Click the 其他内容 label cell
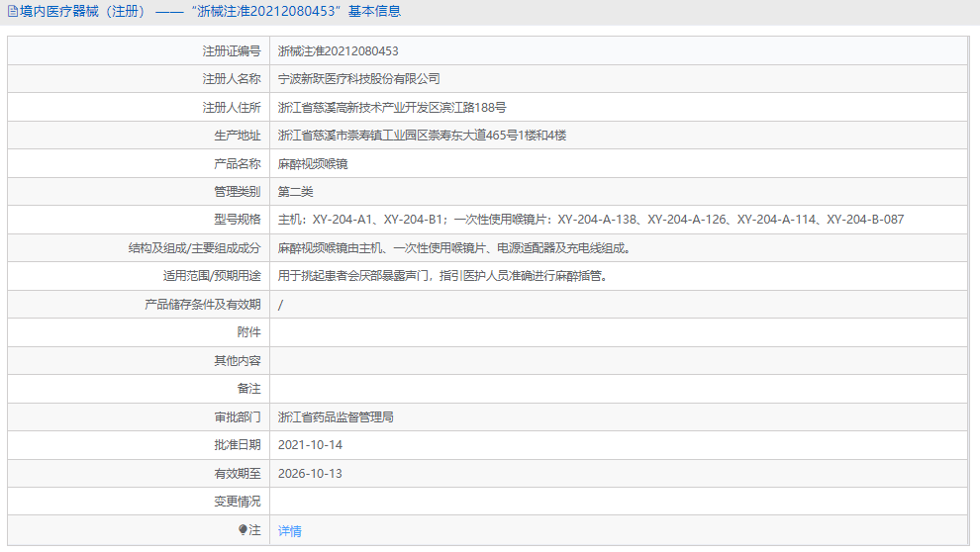Image resolution: width=980 pixels, height=552 pixels. (x=139, y=361)
